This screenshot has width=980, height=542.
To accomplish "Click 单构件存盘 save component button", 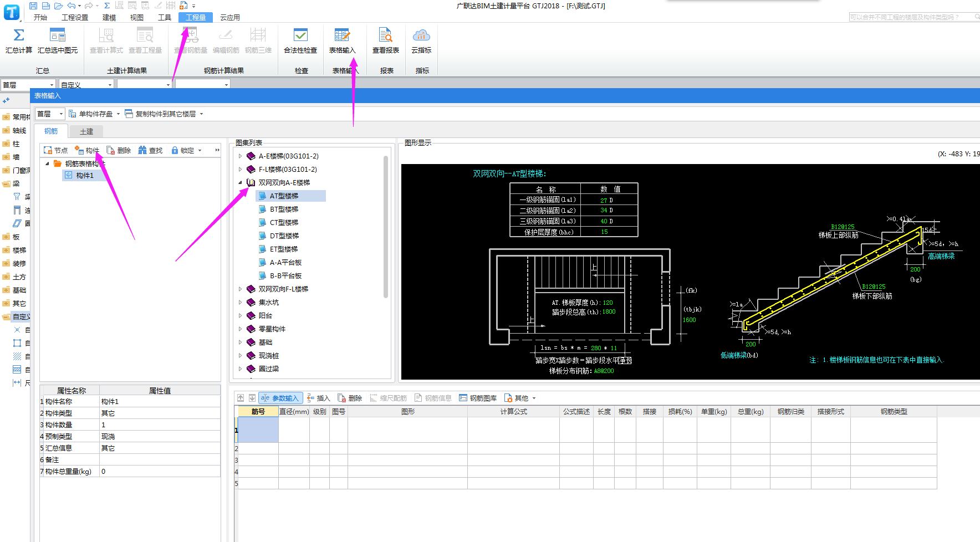I will point(91,114).
